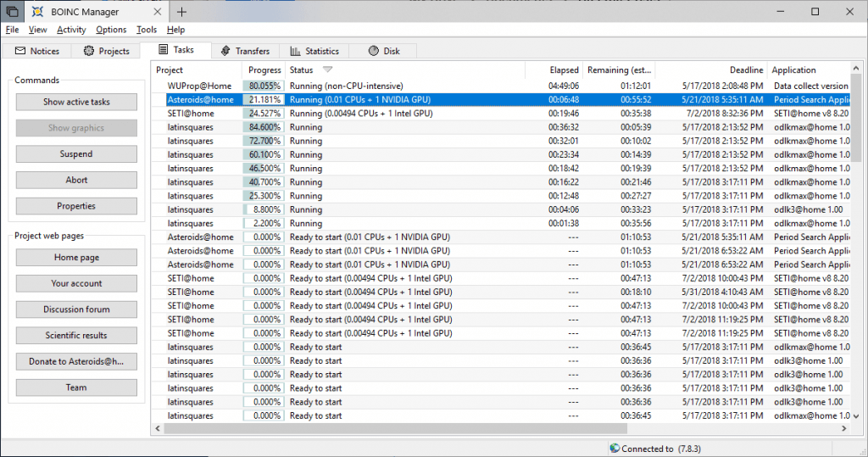Screen dimensions: 868x457
Task: Click remaining time 00:18:10 cell
Action: [x=636, y=292]
